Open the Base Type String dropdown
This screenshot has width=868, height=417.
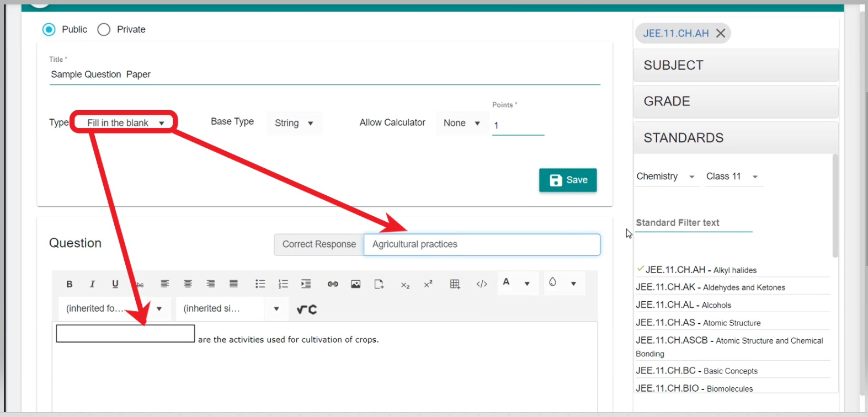(x=294, y=123)
